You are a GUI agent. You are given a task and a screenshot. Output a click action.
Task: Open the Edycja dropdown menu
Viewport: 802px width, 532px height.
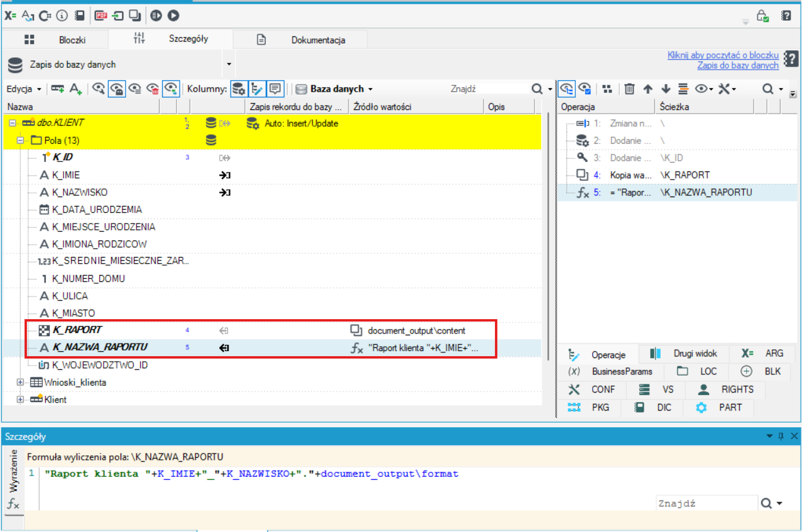tap(24, 89)
